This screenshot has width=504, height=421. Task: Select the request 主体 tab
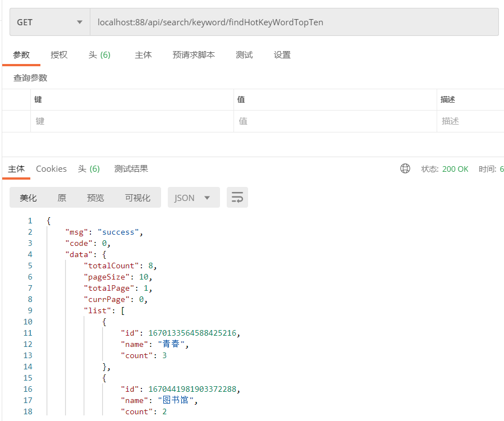click(x=143, y=55)
